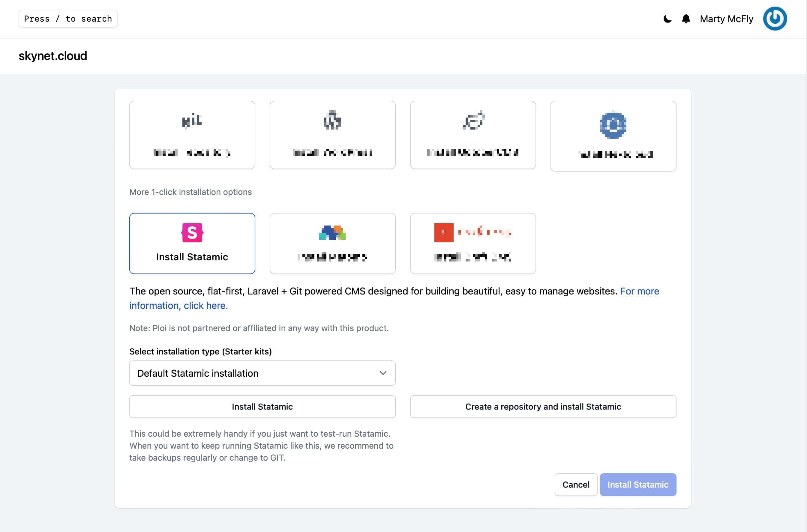Open notifications using the bell icon
The image size is (807, 532).
pyautogui.click(x=686, y=19)
